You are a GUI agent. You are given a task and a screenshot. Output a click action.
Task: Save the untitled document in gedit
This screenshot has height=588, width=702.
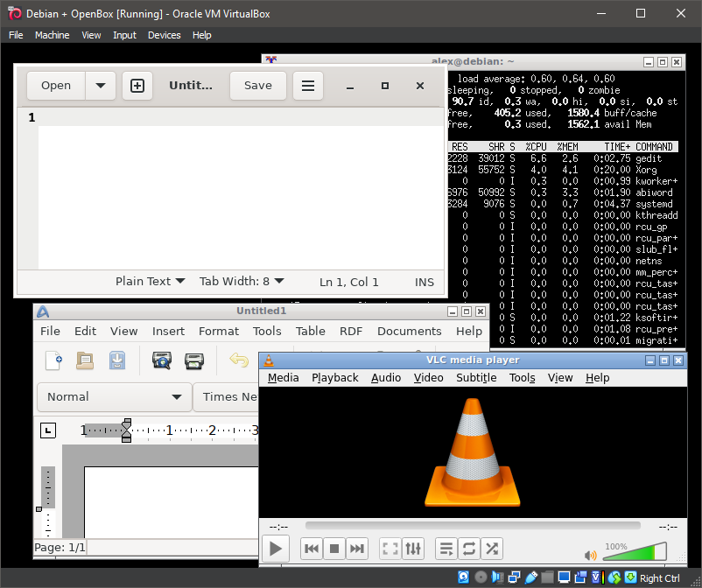point(257,85)
